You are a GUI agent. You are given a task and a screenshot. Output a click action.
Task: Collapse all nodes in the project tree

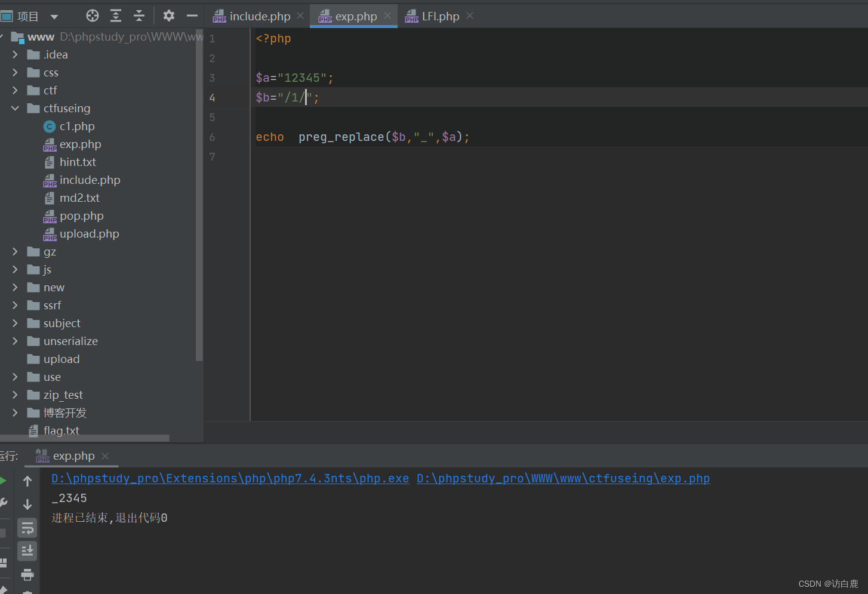138,16
